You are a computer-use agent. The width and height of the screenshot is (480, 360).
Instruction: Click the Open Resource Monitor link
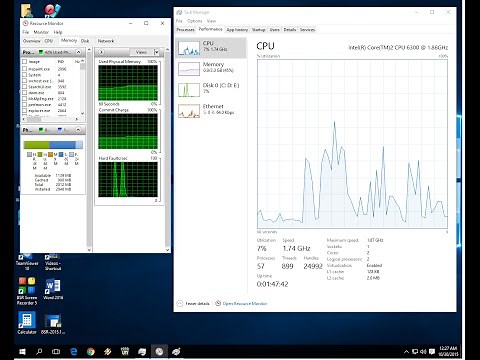(x=245, y=304)
